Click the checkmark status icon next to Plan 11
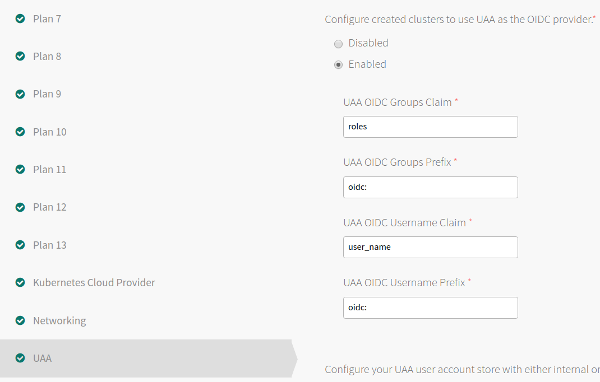 tap(20, 169)
